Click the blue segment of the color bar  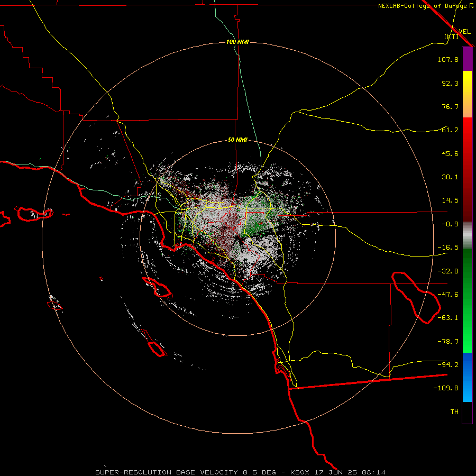[x=467, y=377]
